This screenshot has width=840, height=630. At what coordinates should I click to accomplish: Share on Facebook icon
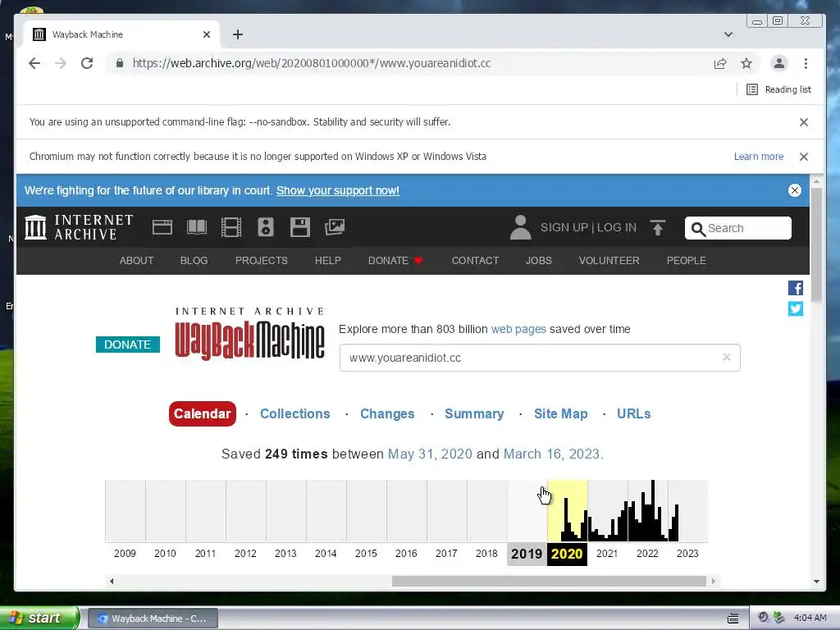point(796,288)
